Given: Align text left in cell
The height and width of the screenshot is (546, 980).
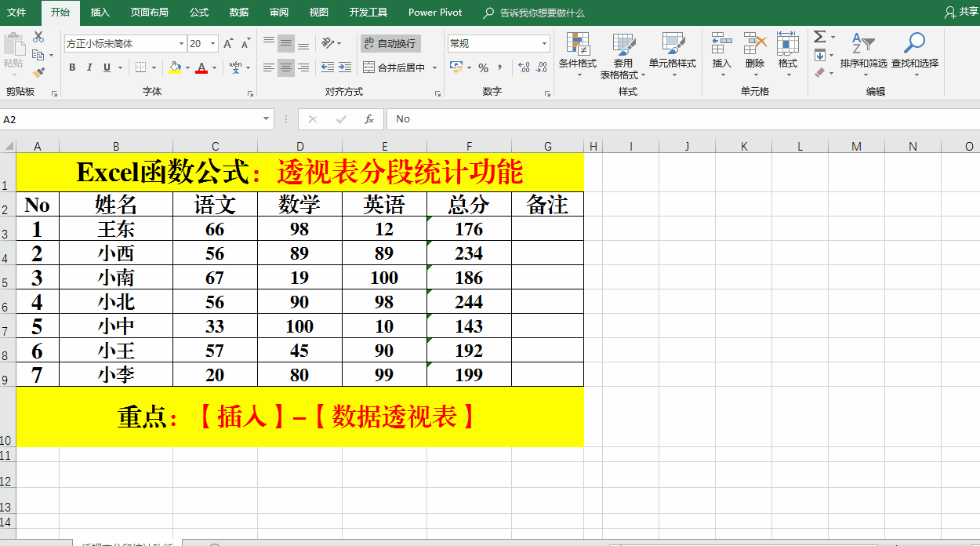Looking at the screenshot, I should click(269, 68).
